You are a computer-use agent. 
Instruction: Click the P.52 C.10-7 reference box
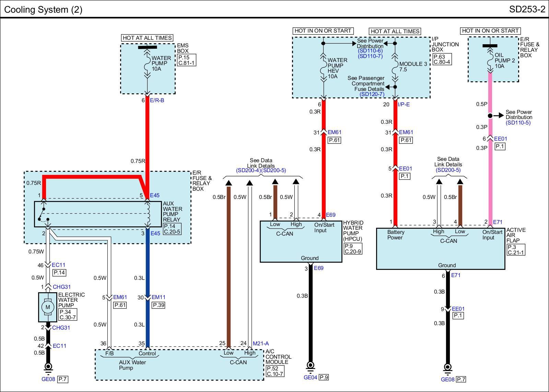click(x=275, y=371)
